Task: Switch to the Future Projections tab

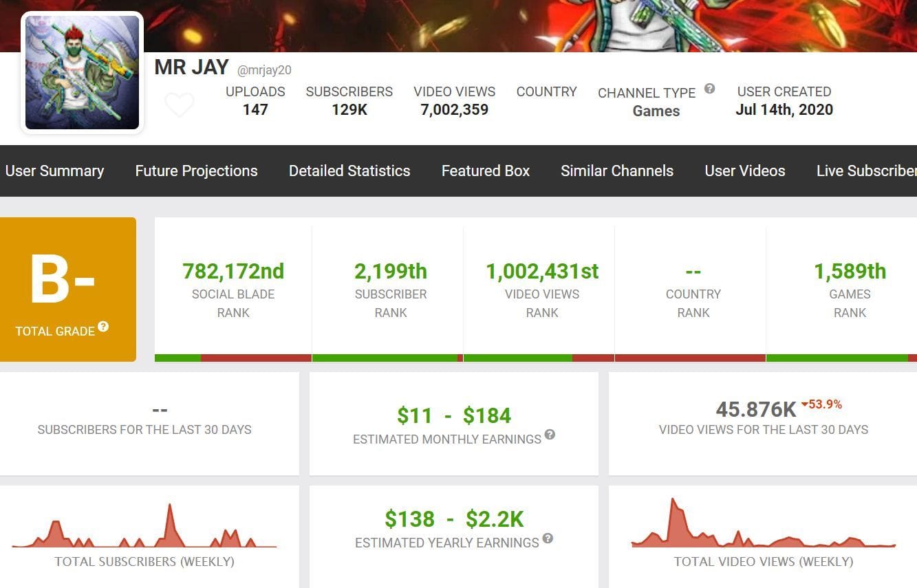Action: pyautogui.click(x=196, y=171)
